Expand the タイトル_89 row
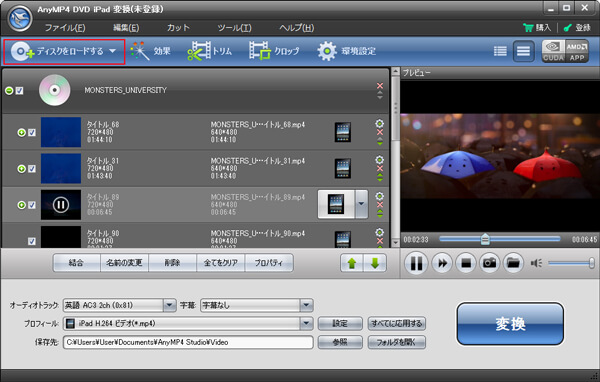Screen dimensions: 600x382 point(21,205)
